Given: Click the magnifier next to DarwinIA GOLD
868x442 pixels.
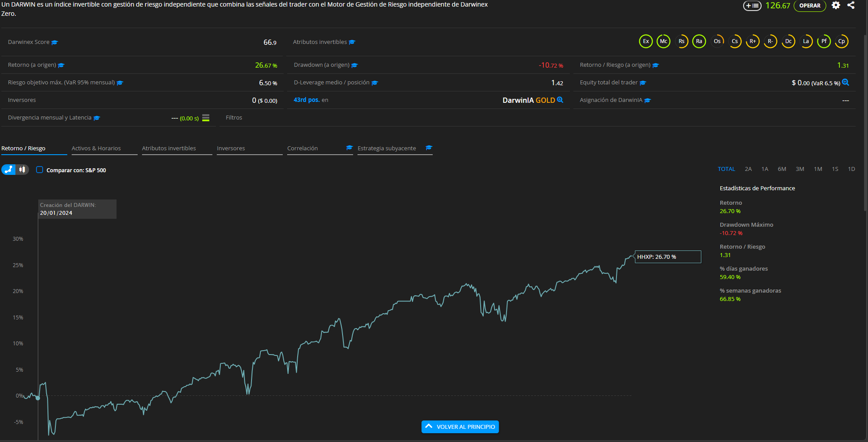Looking at the screenshot, I should point(560,100).
